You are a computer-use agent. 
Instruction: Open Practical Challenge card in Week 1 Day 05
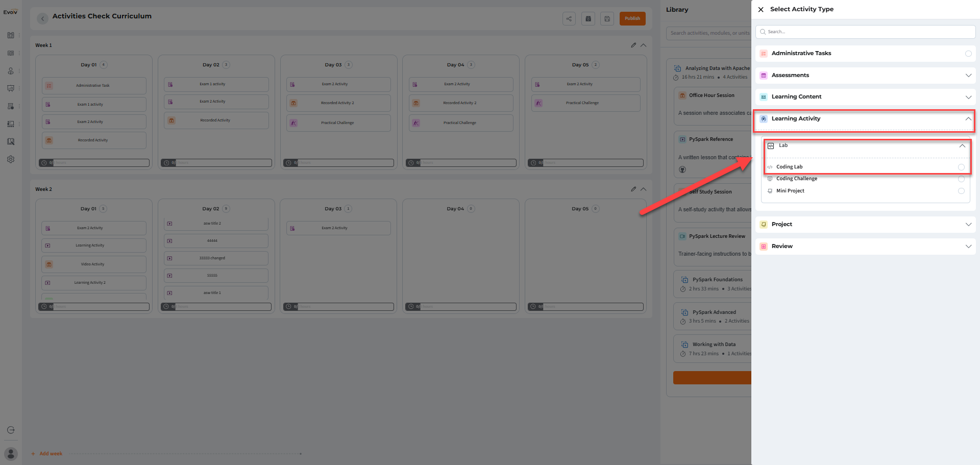coord(585,103)
